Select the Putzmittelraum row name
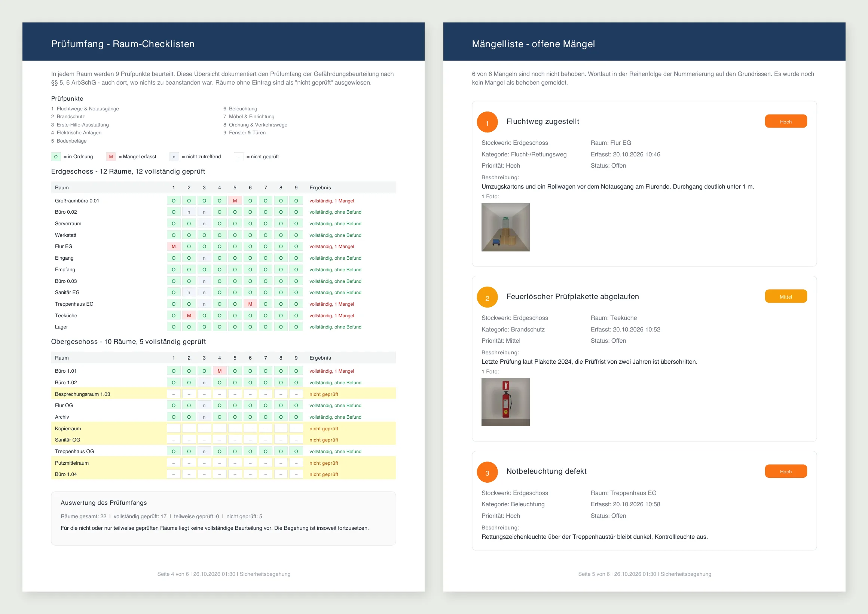Viewport: 868px width, 614px height. (x=72, y=463)
